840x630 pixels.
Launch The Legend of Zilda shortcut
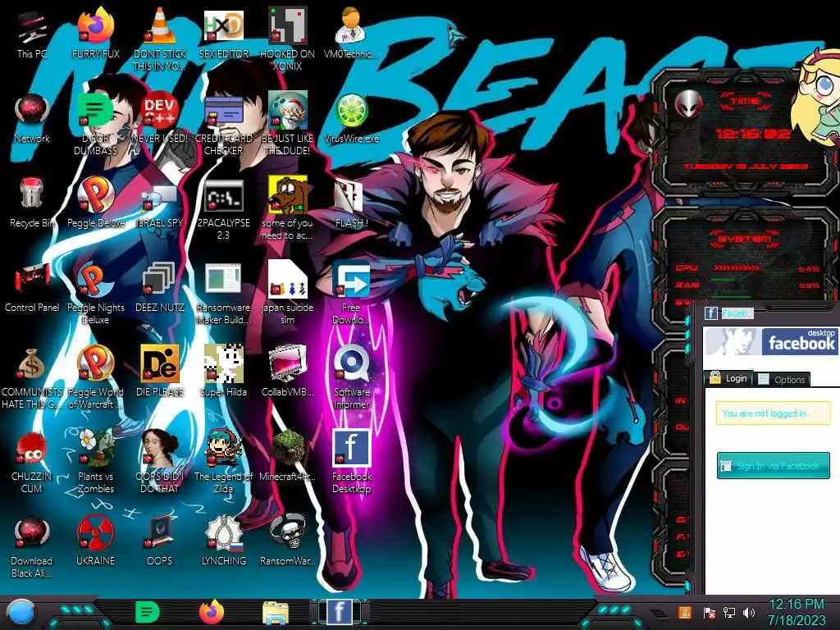coord(223,448)
